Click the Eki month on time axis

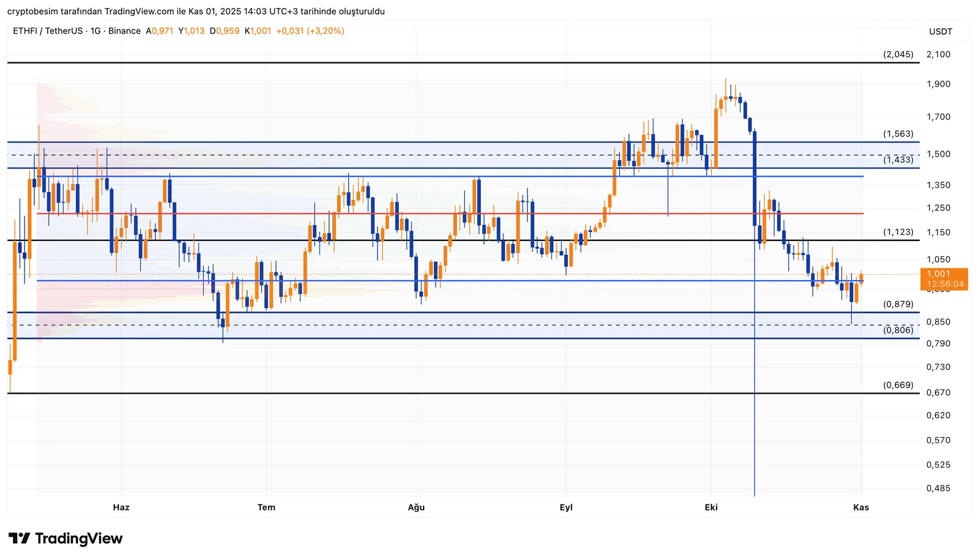pyautogui.click(x=711, y=507)
